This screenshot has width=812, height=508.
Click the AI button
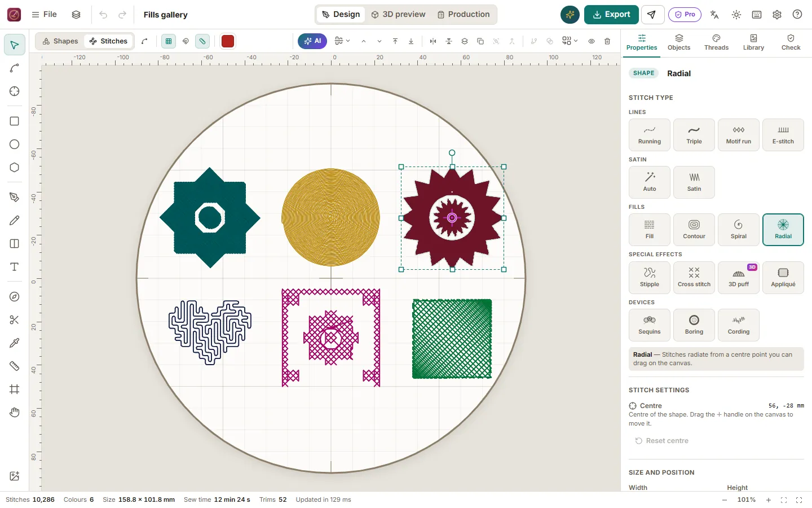[312, 41]
